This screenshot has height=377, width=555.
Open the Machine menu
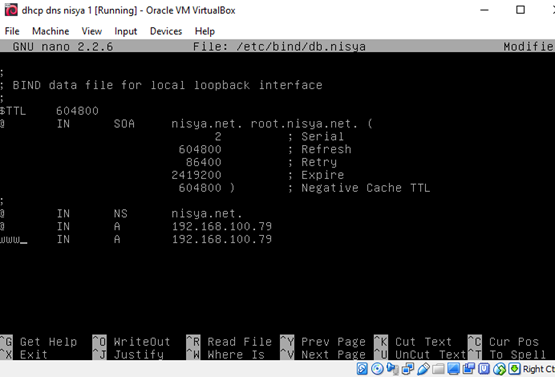tap(50, 31)
